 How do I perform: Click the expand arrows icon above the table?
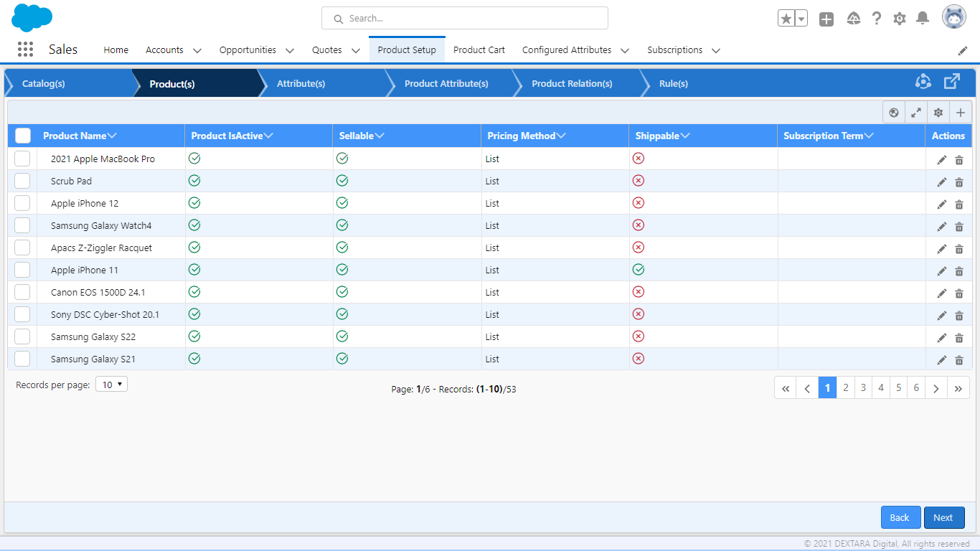click(915, 113)
